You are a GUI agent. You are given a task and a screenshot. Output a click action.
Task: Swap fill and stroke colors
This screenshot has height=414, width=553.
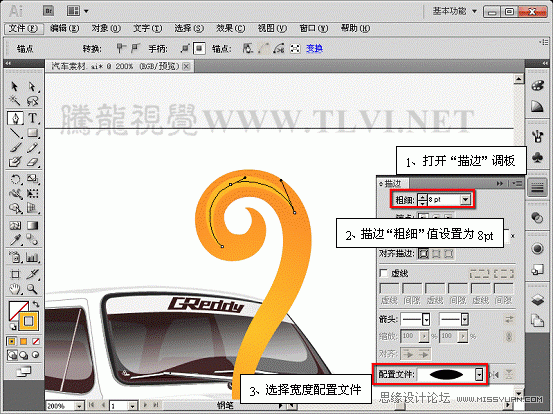(x=36, y=304)
